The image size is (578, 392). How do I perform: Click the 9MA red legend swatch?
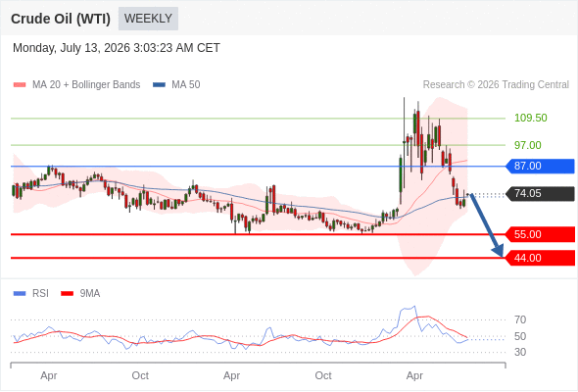point(67,294)
